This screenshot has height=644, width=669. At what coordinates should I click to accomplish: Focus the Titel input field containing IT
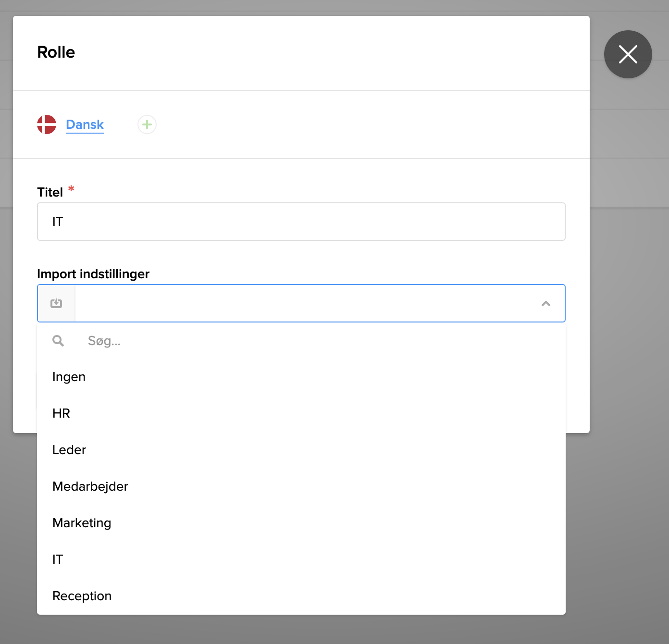click(301, 222)
